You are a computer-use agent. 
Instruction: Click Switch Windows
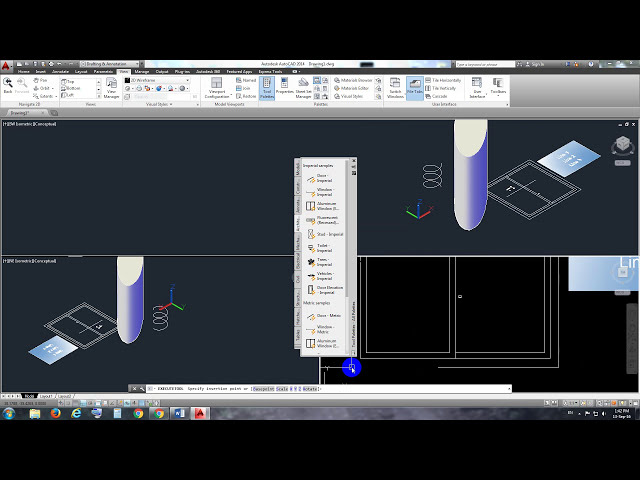(395, 88)
